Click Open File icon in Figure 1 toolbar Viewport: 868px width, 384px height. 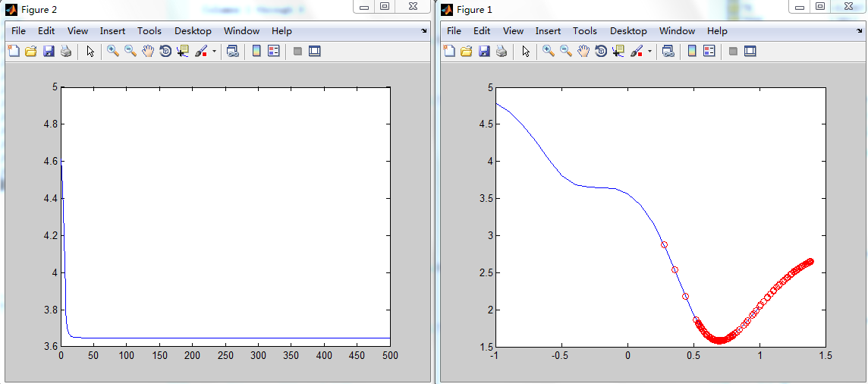(467, 52)
